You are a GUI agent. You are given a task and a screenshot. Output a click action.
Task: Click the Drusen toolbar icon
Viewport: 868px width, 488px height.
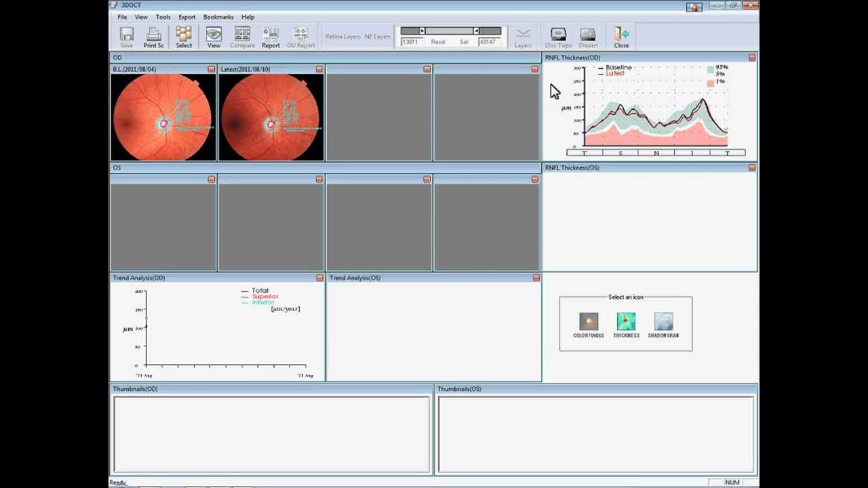pos(588,37)
